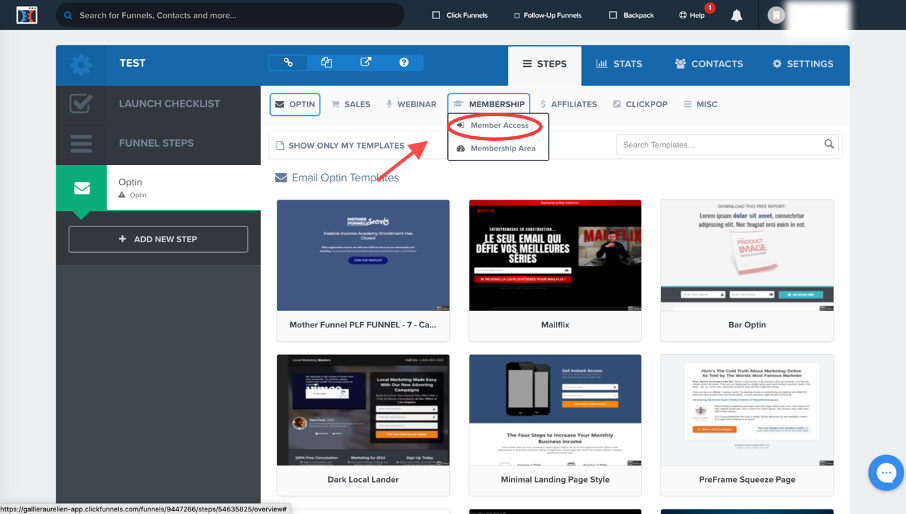This screenshot has height=514, width=906.
Task: Click the clone funnel copy icon
Action: [x=326, y=62]
